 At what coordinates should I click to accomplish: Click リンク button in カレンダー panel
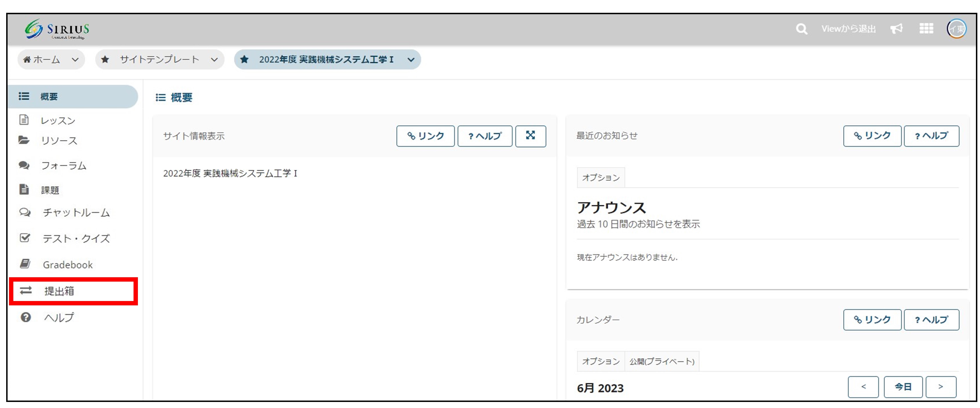[872, 320]
